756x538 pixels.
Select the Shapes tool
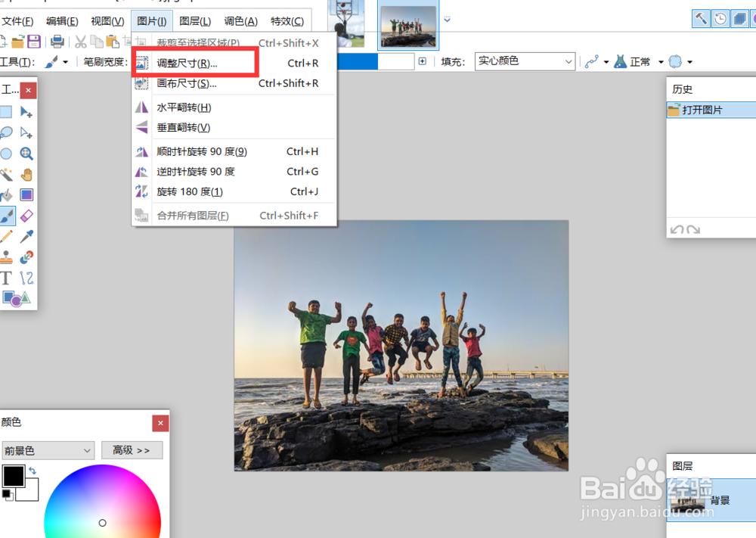[x=16, y=298]
